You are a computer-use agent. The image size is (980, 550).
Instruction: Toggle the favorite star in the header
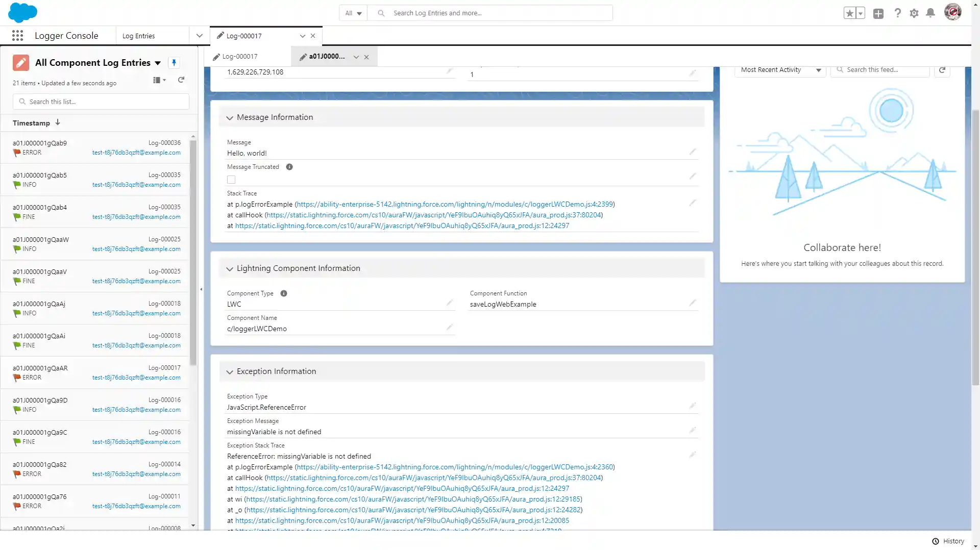pyautogui.click(x=849, y=13)
